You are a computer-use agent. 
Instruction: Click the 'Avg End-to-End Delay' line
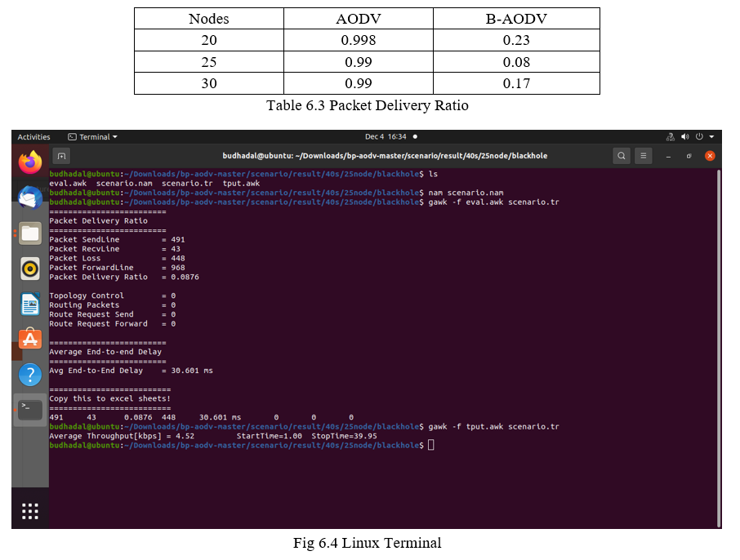coord(132,371)
